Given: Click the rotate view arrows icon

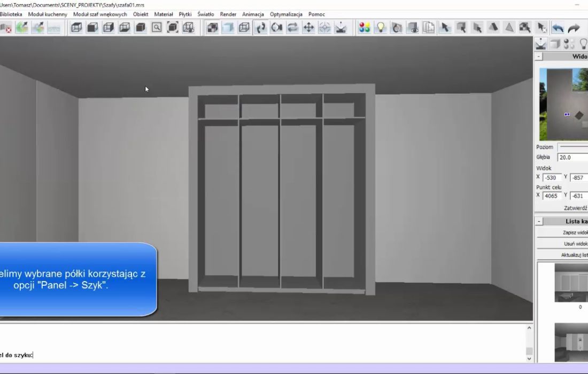Looking at the screenshot, I should pos(260,28).
